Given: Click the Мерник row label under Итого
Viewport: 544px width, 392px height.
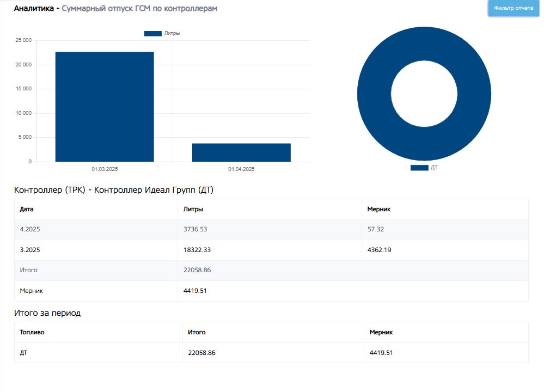Looking at the screenshot, I should pos(31,291).
